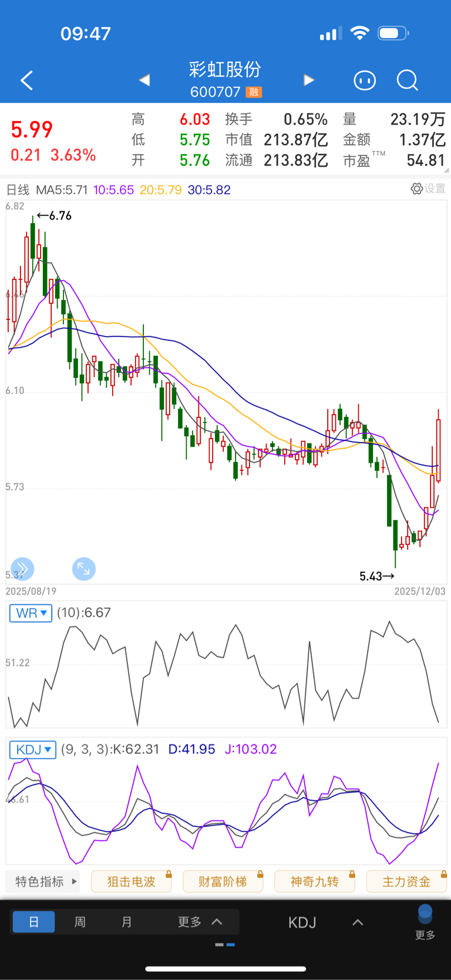Open stock search magnifier icon
Screen dimensions: 451x980
click(407, 80)
